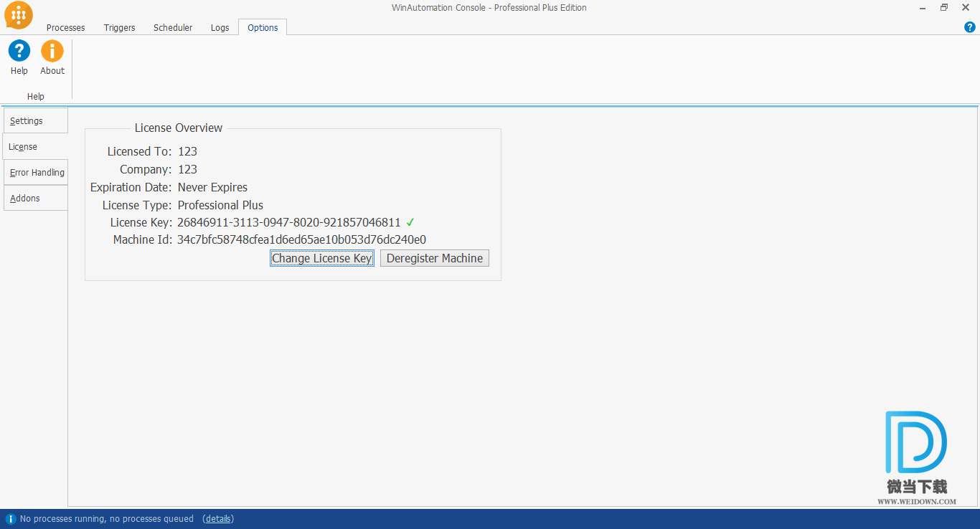Open the Triggers tab
Image resolution: width=980 pixels, height=529 pixels.
pos(119,27)
